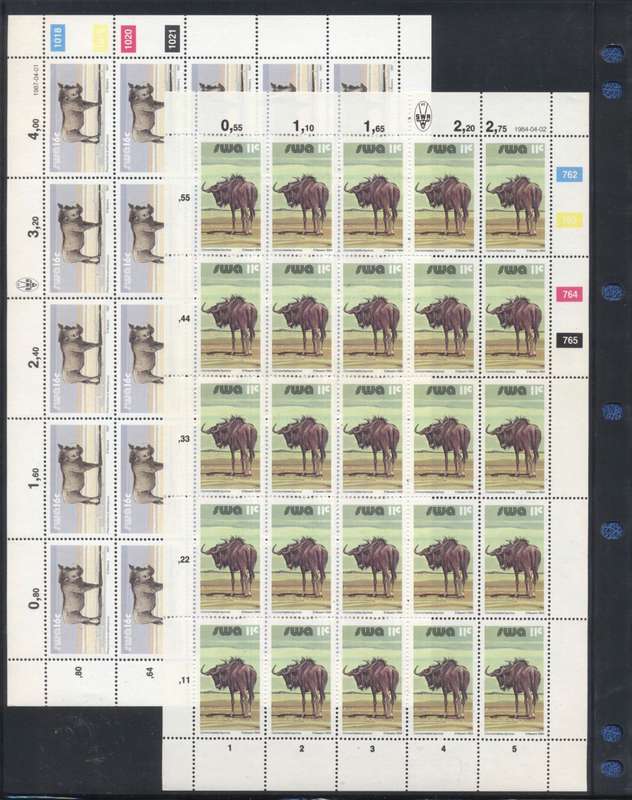632x800 pixels.
Task: Click "2,40" on the back sheet
Action: click(34, 357)
